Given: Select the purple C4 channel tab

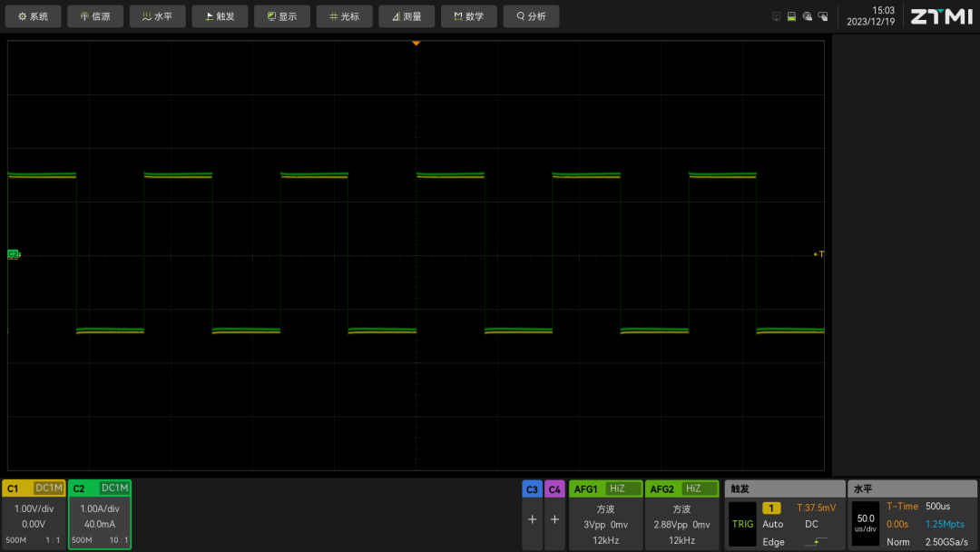Looking at the screenshot, I should point(554,488).
